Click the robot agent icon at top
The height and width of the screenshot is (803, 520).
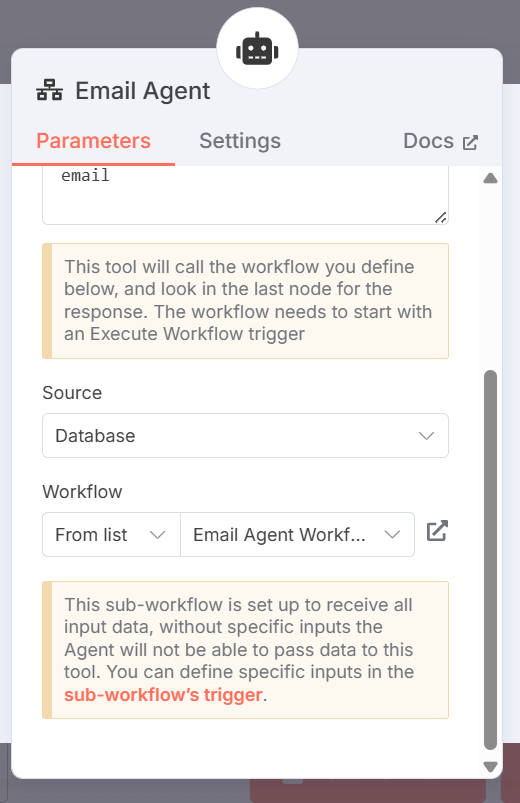click(257, 49)
